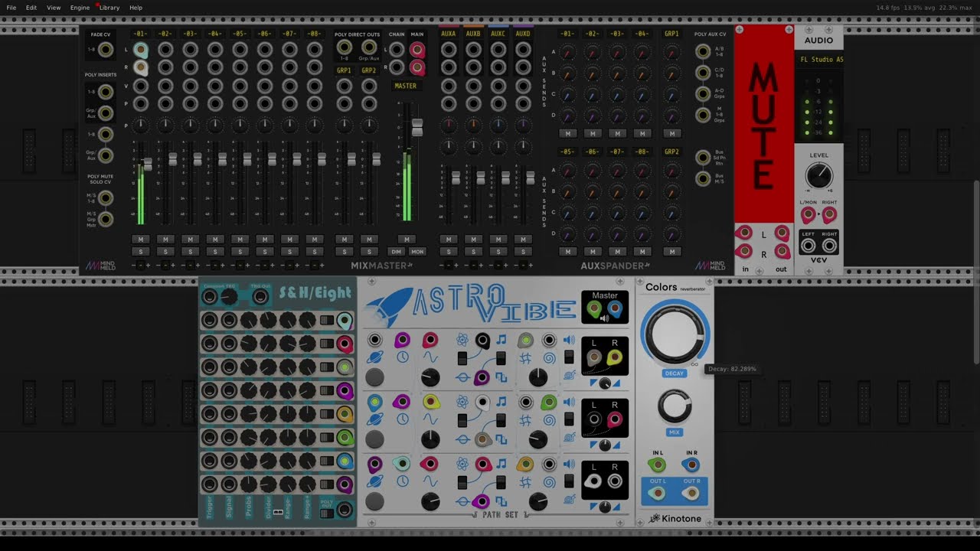This screenshot has width=980, height=551.
Task: Open the Library menu
Action: [x=109, y=8]
